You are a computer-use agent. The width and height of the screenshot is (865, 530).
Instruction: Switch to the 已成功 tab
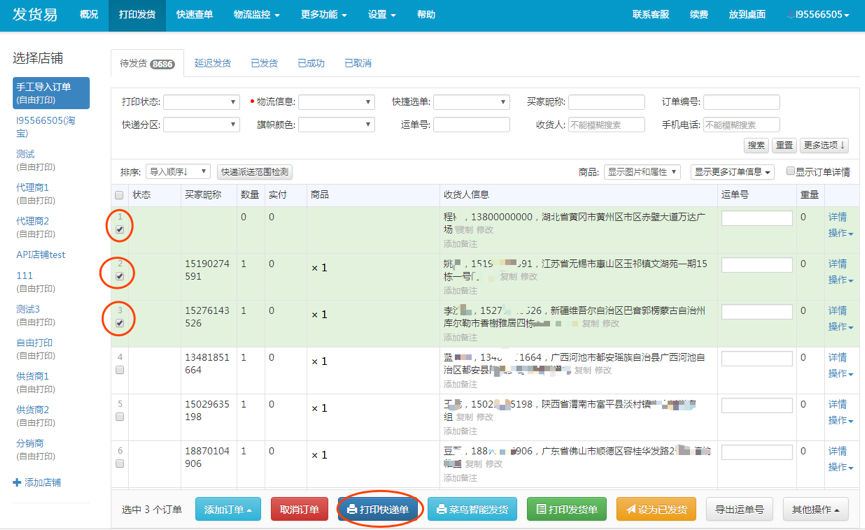pyautogui.click(x=311, y=63)
